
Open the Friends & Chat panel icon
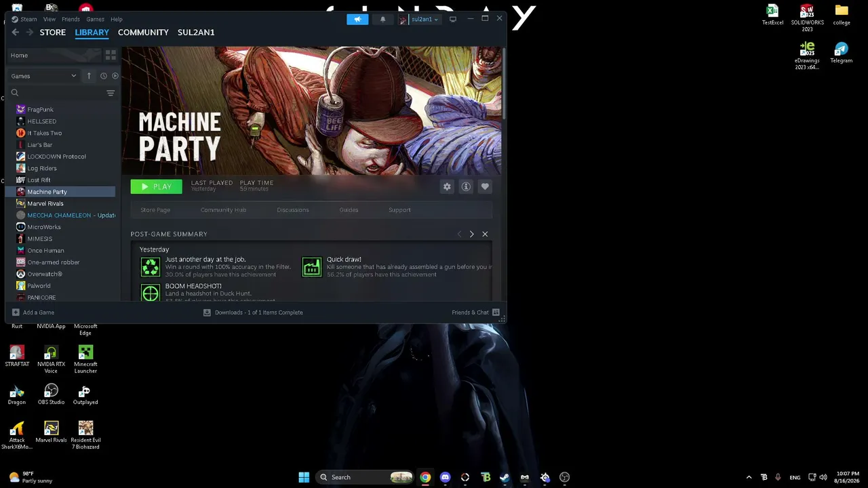496,312
